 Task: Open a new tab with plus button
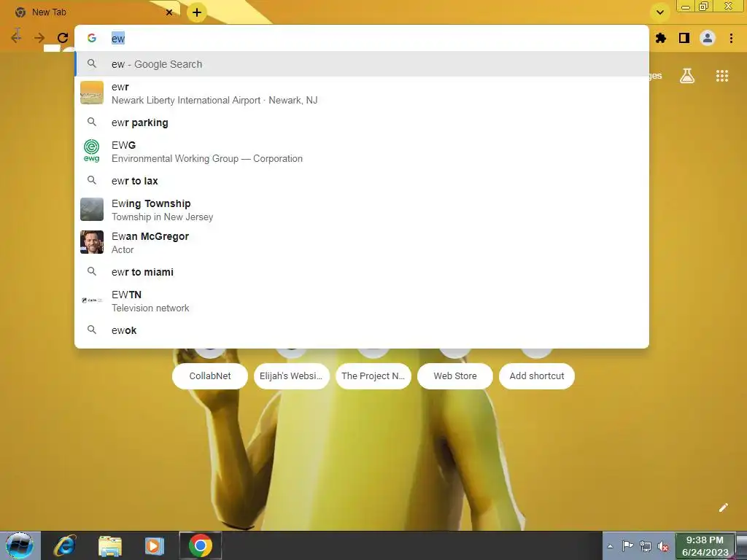tap(197, 12)
